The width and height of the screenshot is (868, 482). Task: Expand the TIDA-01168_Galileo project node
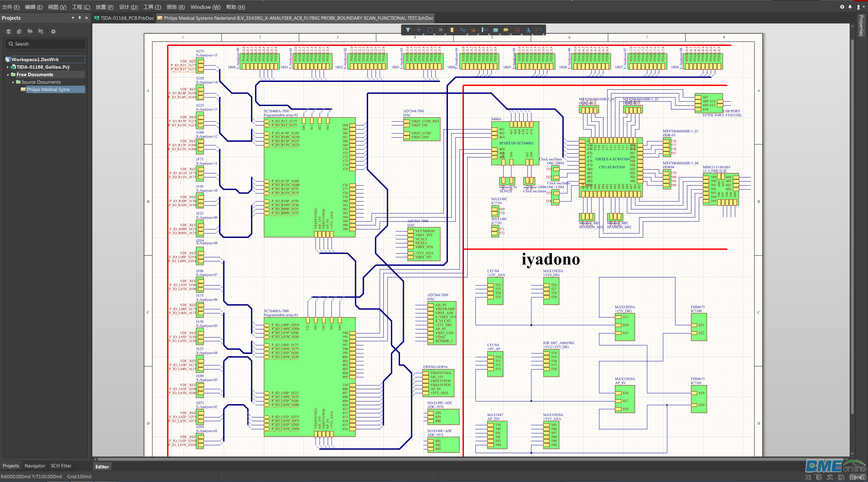tap(8, 67)
